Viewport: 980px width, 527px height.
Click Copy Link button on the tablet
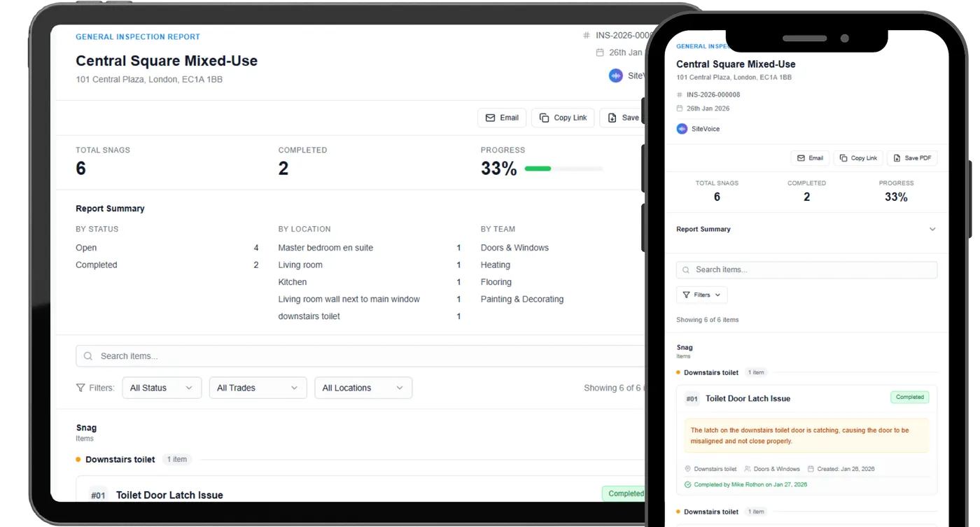point(563,118)
